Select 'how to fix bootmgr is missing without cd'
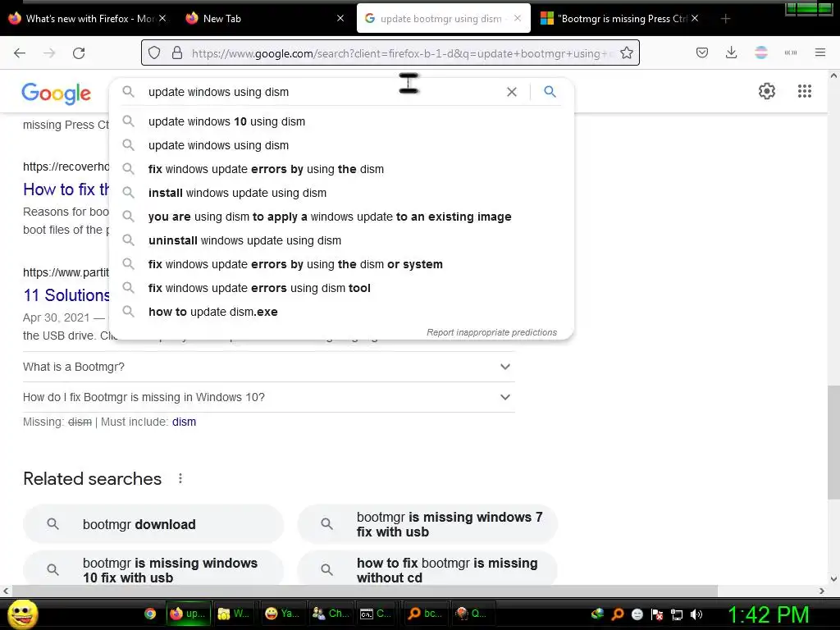 click(427, 569)
